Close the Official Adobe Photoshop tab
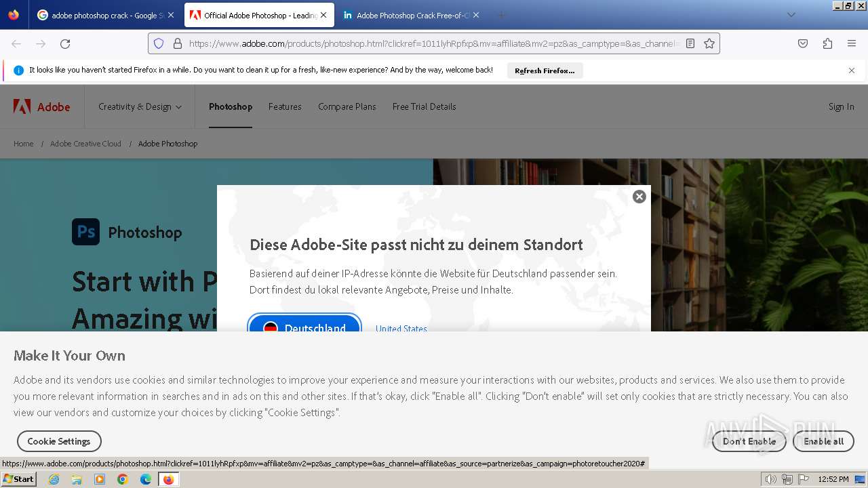This screenshot has width=868, height=488. pos(323,15)
